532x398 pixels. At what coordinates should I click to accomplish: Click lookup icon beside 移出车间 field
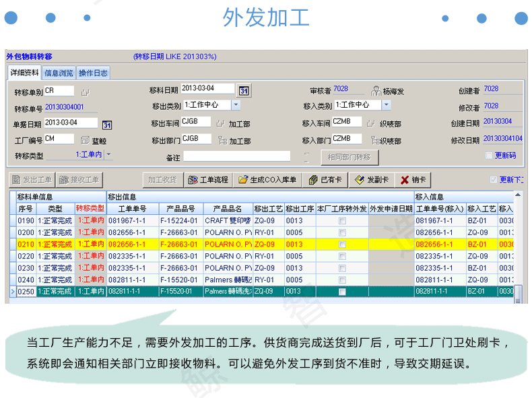pyautogui.click(x=220, y=123)
